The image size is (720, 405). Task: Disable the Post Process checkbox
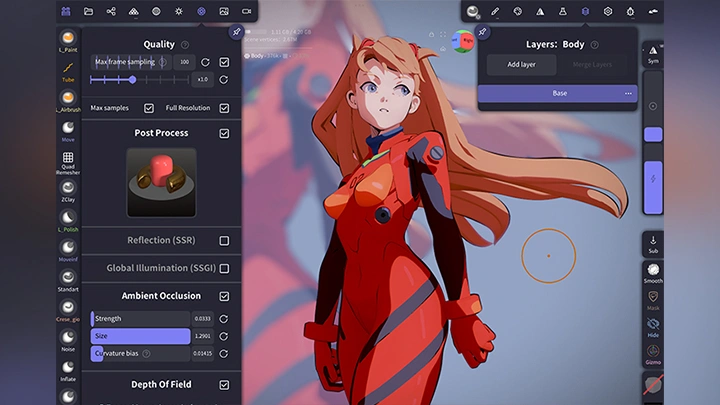point(224,133)
